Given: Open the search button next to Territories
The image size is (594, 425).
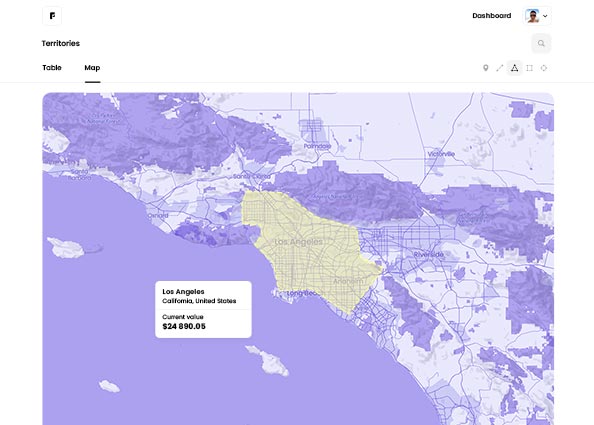Looking at the screenshot, I should (541, 44).
